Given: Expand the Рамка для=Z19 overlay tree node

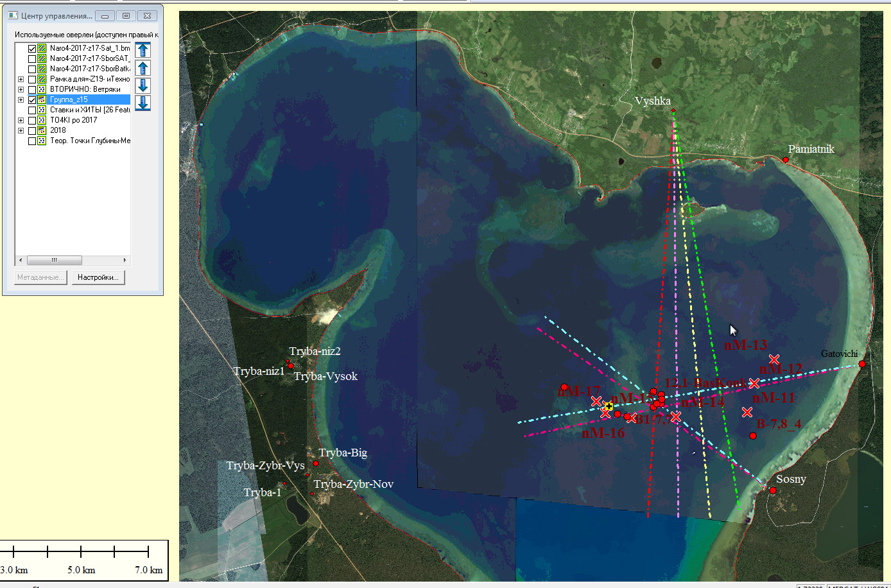Looking at the screenshot, I should 21,79.
